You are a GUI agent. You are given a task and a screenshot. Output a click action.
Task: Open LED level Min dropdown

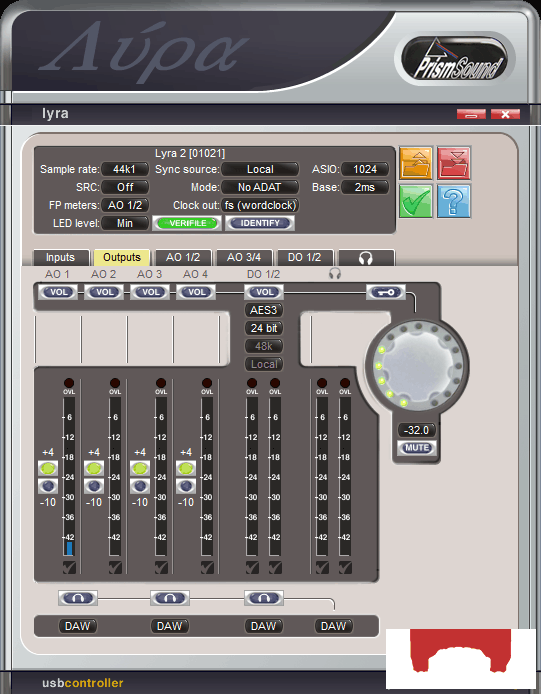(x=125, y=223)
